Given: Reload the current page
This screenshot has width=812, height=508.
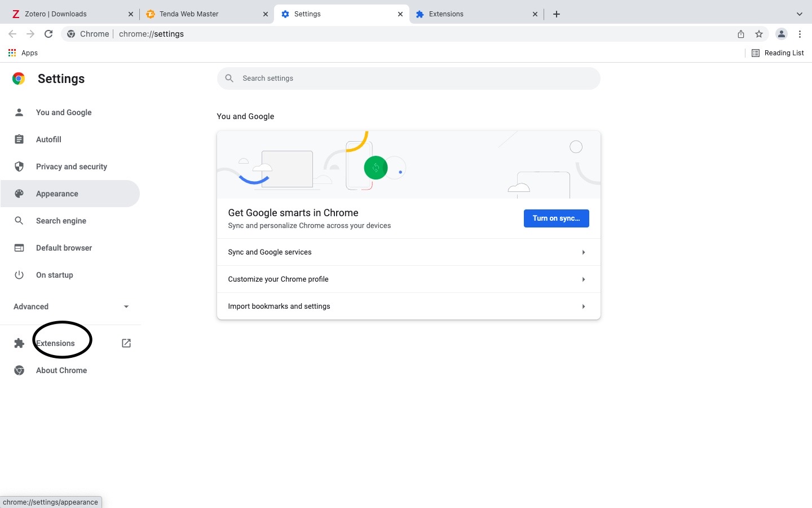Looking at the screenshot, I should coord(48,34).
